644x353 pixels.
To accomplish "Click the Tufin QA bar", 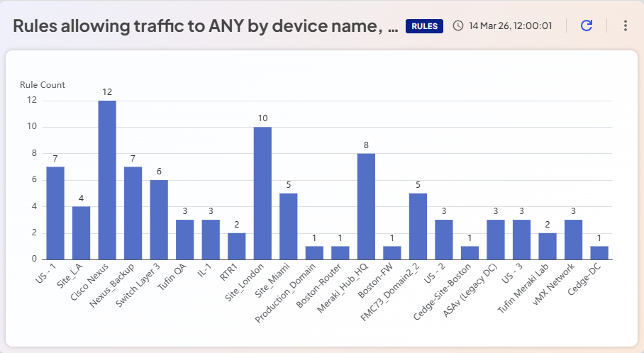I will click(185, 240).
